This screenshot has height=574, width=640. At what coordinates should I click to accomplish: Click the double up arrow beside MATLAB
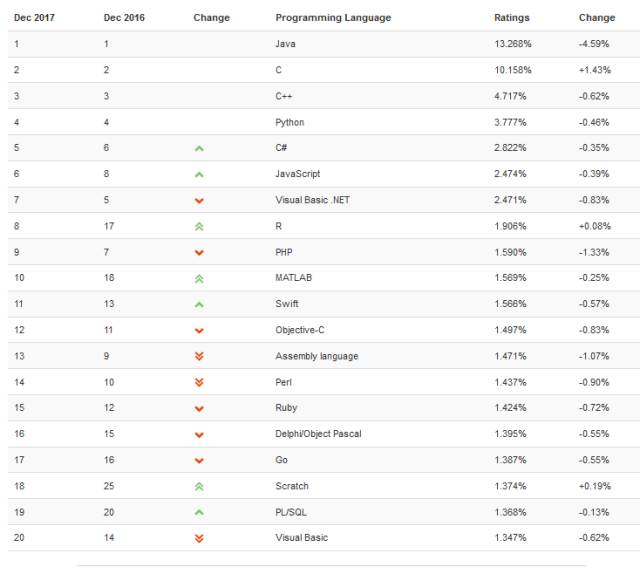(199, 278)
